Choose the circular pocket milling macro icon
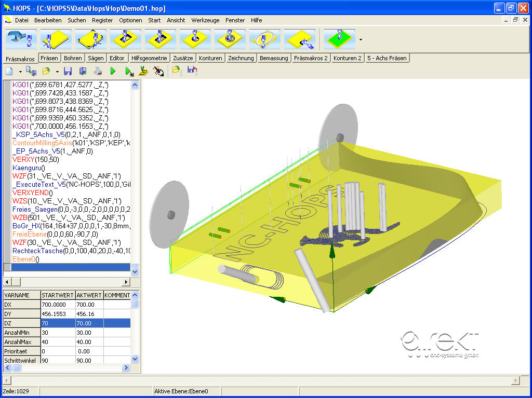Screen dimensions: 532x398 195,39
